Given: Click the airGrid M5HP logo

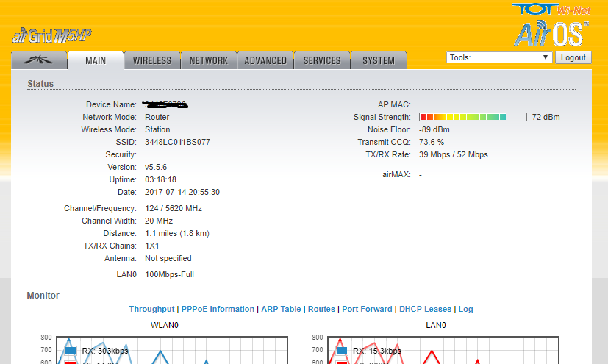Looking at the screenshot, I should point(51,35).
